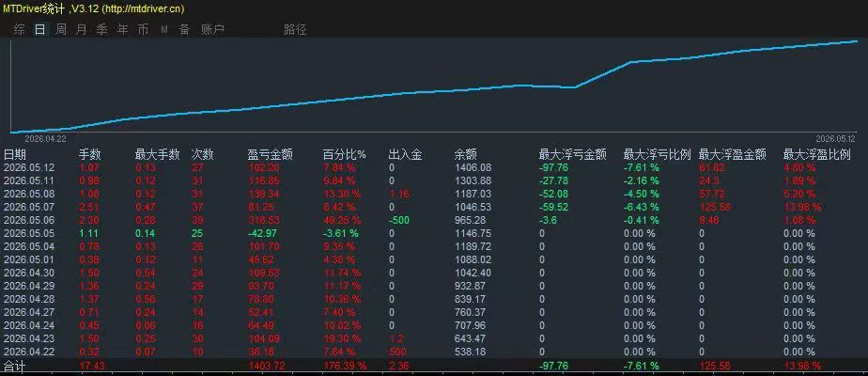Switch to the 账户 account tab
Viewport: 868px width, 376px height.
pos(212,30)
